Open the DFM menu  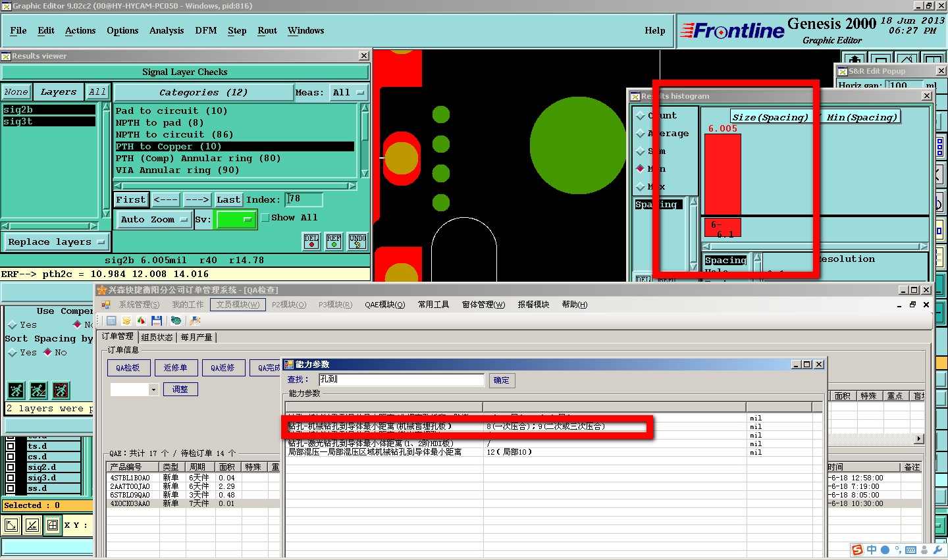coord(206,31)
